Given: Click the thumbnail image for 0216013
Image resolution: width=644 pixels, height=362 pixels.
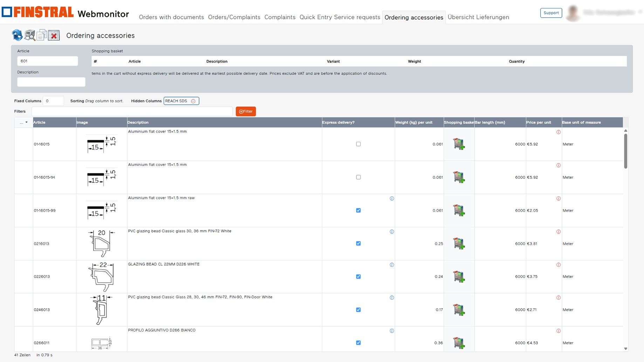Looking at the screenshot, I should point(102,243).
